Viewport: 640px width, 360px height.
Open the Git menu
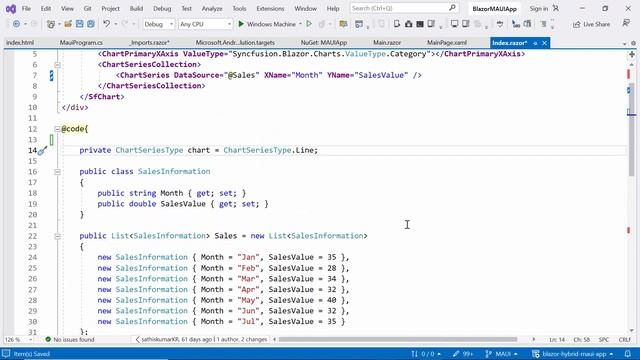(87, 8)
